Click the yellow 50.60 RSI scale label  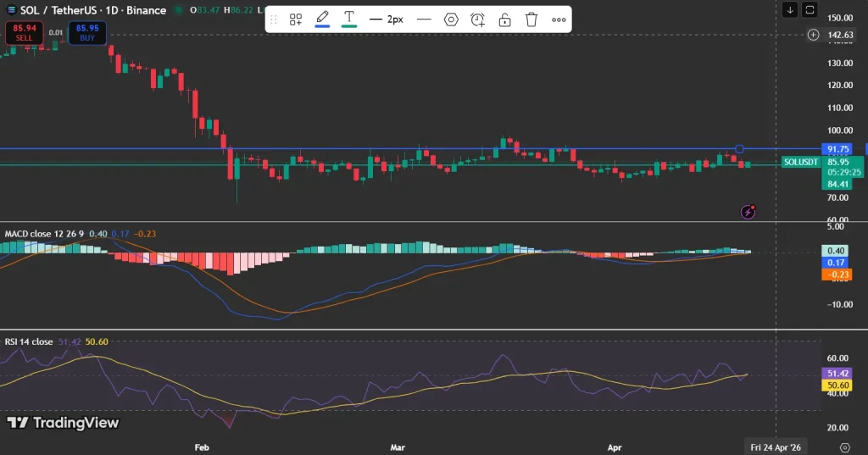pos(837,386)
